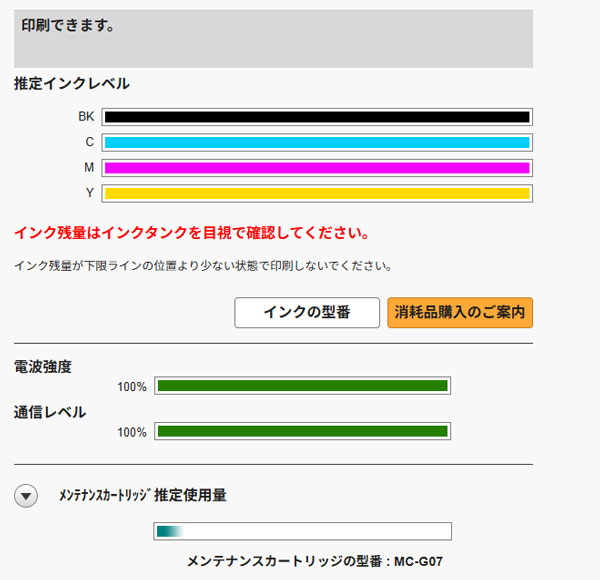Click the red ink tank warning text
Viewport: 600px width, 580px height.
point(192,234)
